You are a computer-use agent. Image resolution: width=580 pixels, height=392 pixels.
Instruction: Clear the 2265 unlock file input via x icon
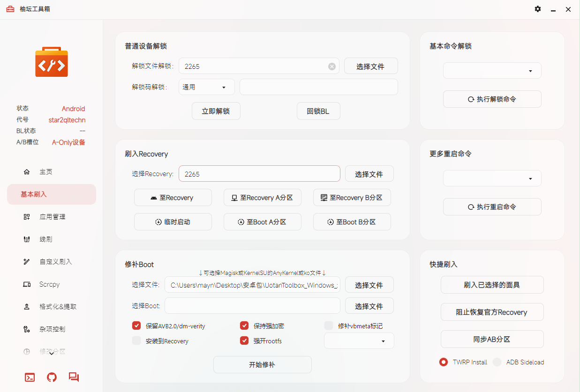[332, 66]
